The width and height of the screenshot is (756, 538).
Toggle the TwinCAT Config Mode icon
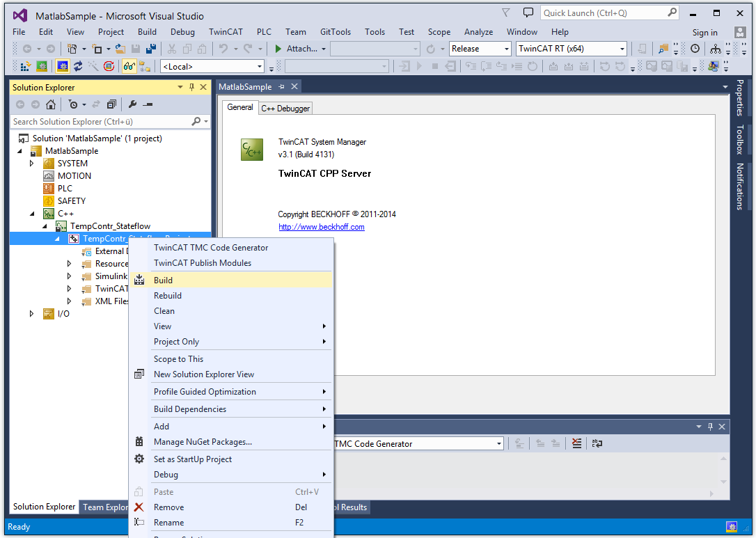coord(62,67)
